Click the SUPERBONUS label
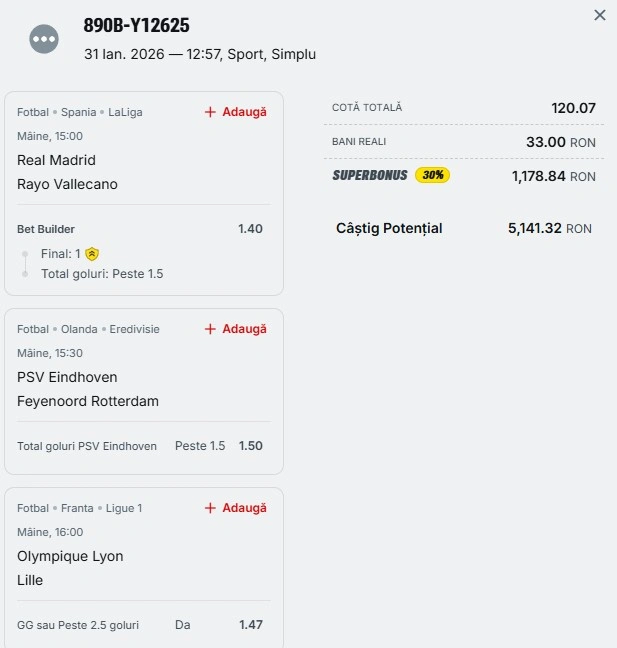Viewport: 617px width, 648px height. pyautogui.click(x=370, y=175)
